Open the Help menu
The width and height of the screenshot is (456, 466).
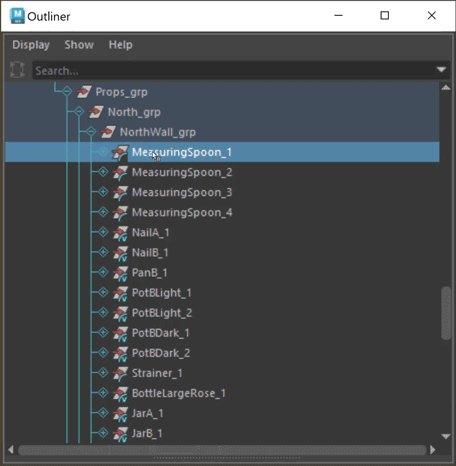coord(121,45)
